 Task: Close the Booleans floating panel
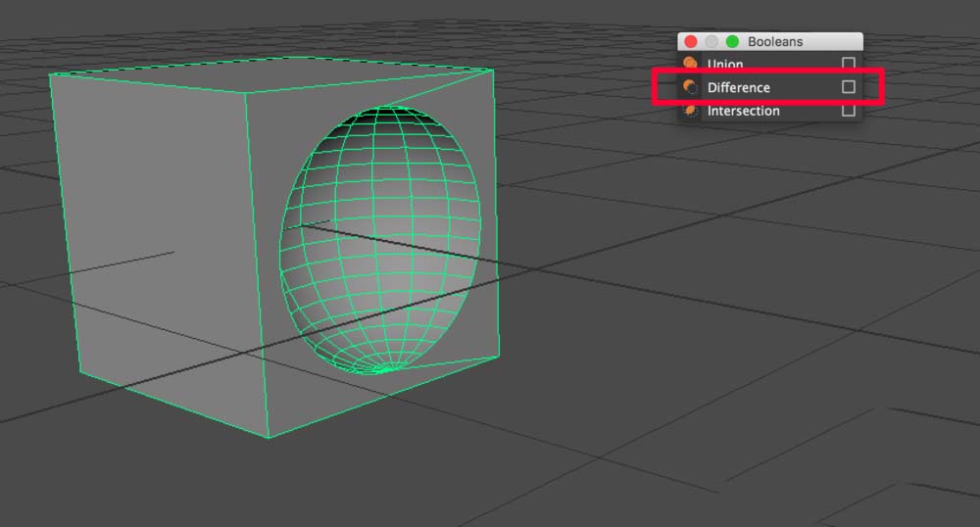click(x=691, y=41)
